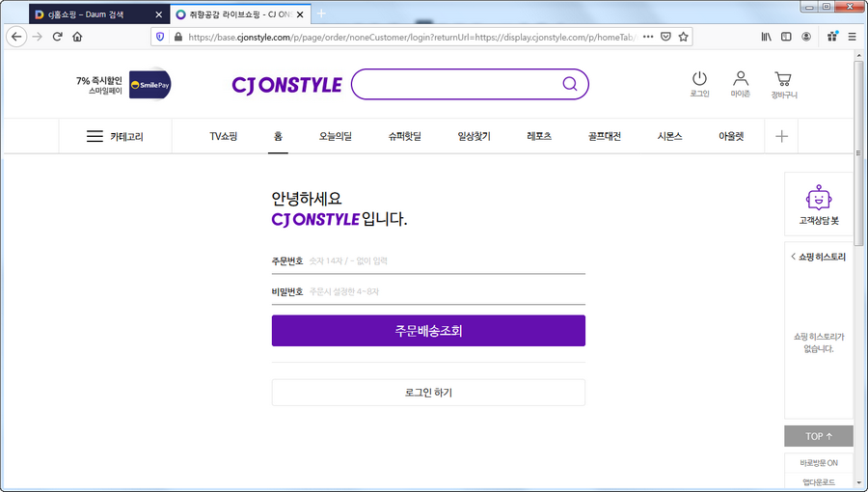Click the 비밀번호 input field
The height and width of the screenshot is (492, 868).
(x=428, y=291)
